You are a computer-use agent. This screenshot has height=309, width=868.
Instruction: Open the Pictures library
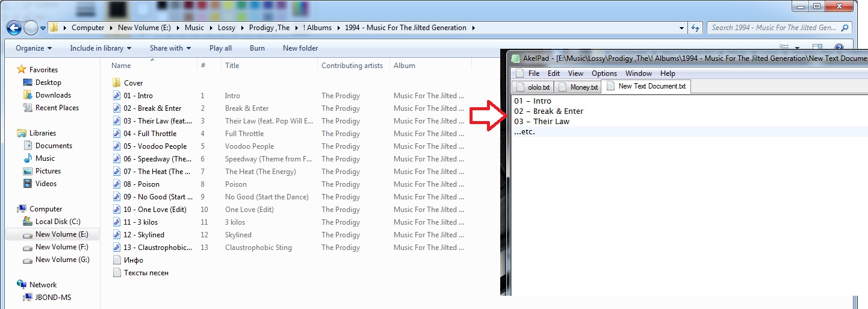(48, 171)
